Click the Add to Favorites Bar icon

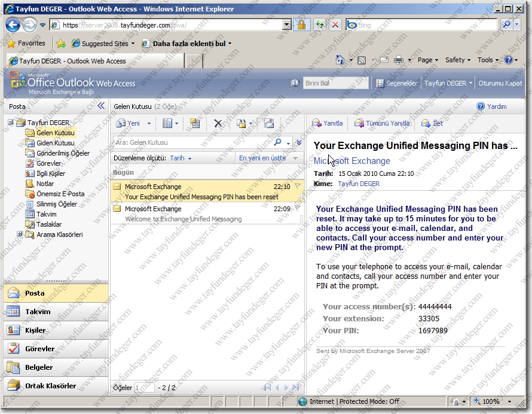click(x=61, y=43)
